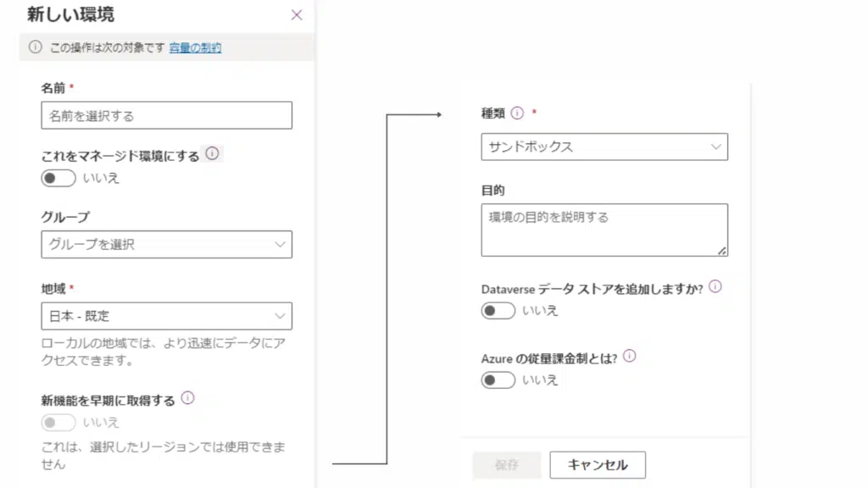Click info icon next to 新機能を早期に取得する
868x488 pixels.
pos(188,398)
